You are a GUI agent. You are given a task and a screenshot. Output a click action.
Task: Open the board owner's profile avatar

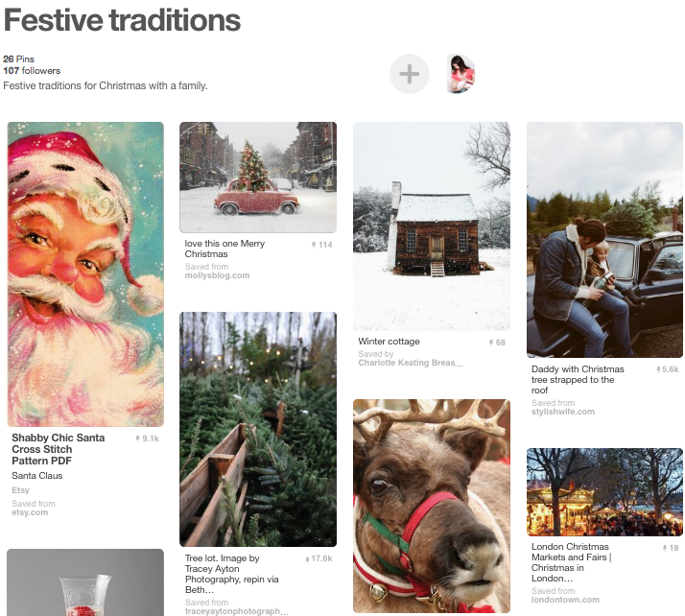[x=461, y=74]
